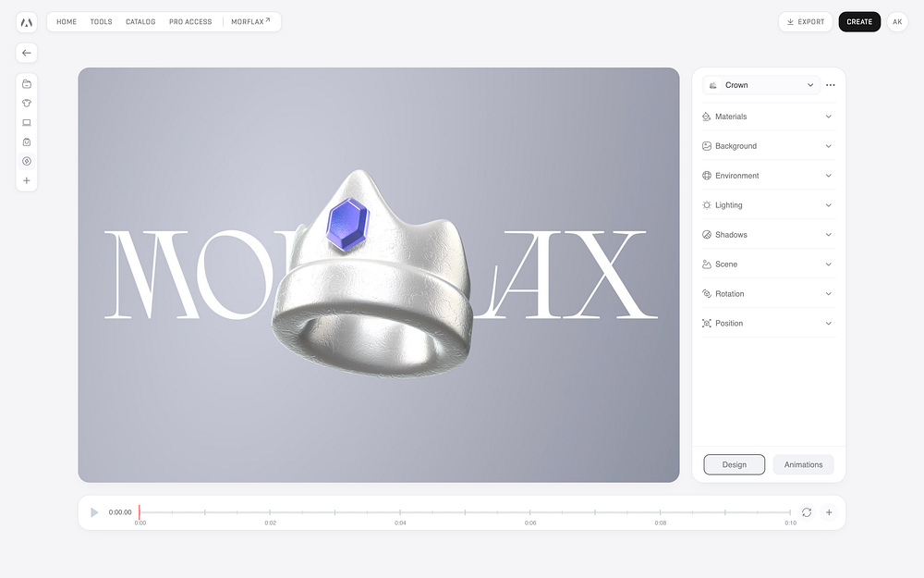Screen dimensions: 924x578
Task: Expand the Shadows section chevron
Action: point(829,235)
